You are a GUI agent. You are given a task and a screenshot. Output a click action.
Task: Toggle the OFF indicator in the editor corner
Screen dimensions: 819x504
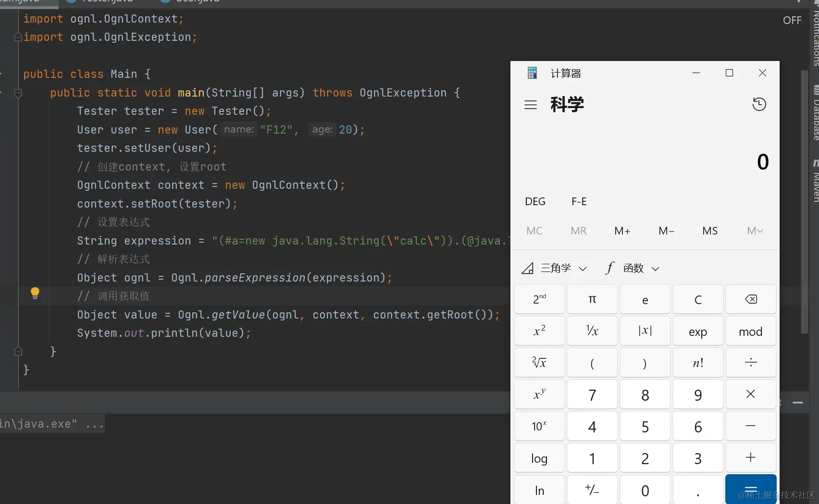(792, 21)
